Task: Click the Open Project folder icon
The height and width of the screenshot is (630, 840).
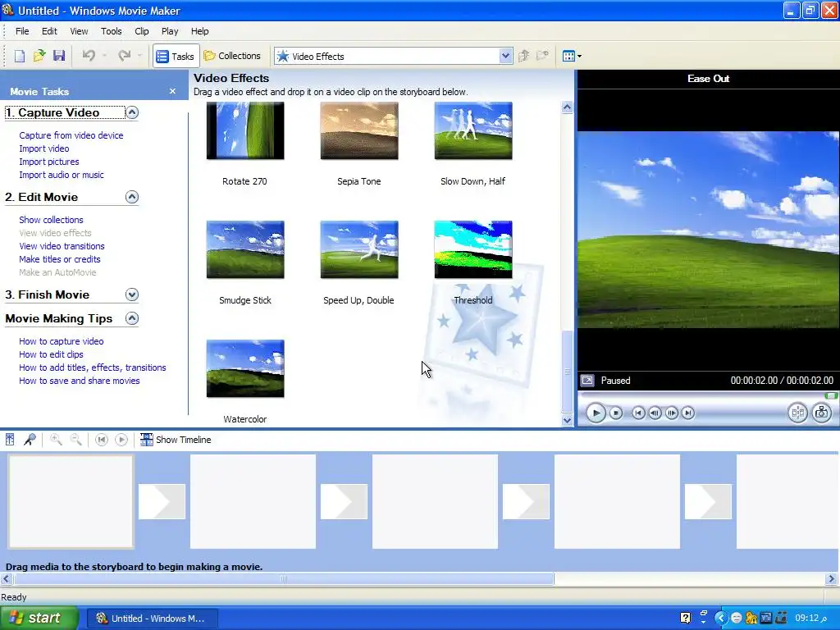Action: click(x=39, y=56)
